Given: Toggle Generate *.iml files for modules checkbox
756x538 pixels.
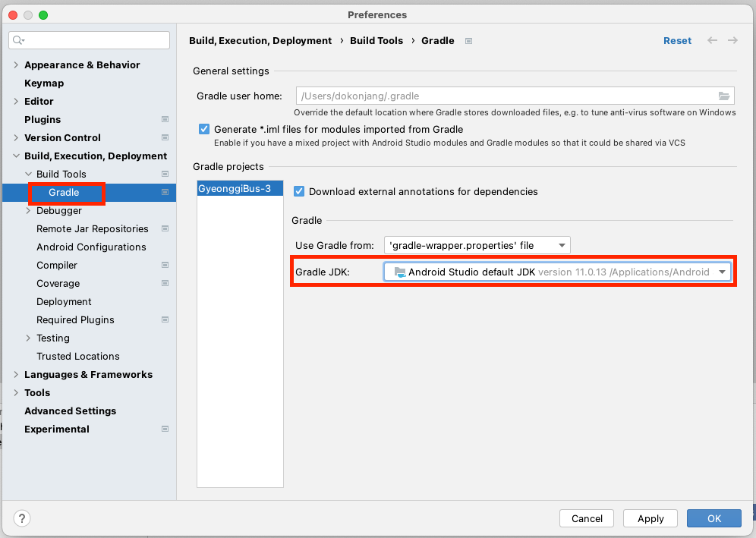Looking at the screenshot, I should (204, 129).
